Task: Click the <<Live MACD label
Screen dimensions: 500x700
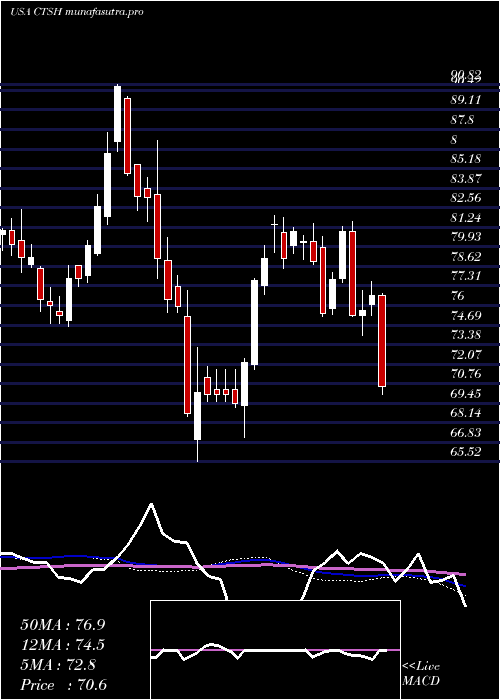Action: pyautogui.click(x=421, y=674)
